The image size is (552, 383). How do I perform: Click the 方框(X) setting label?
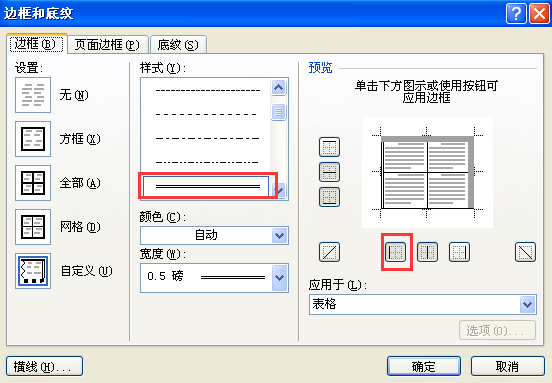[x=80, y=139]
